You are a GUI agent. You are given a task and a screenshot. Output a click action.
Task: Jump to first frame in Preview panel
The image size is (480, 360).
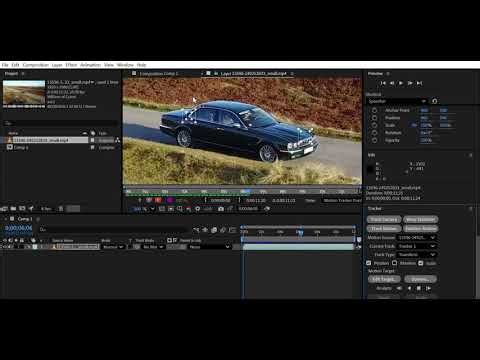(383, 83)
